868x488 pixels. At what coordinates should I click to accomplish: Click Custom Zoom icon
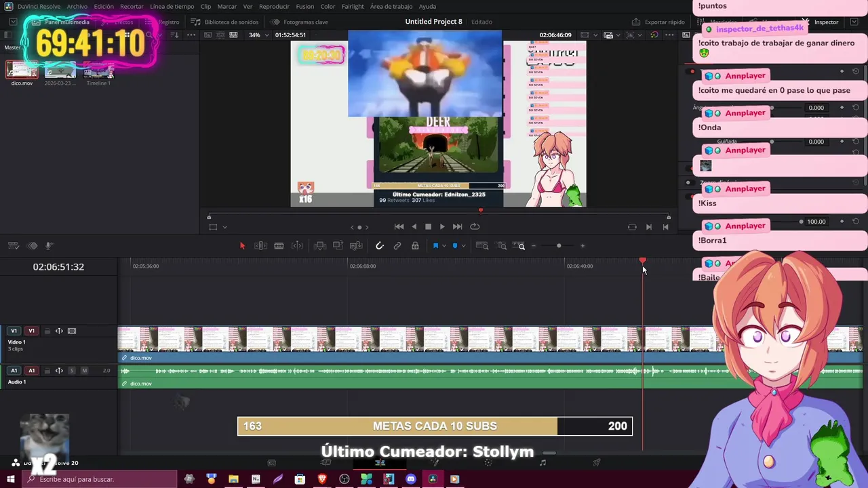tap(519, 246)
